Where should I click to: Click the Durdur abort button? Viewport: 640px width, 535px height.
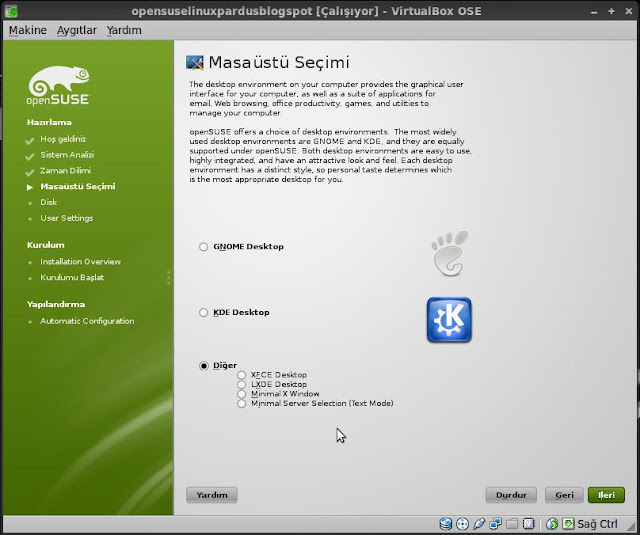(x=511, y=495)
